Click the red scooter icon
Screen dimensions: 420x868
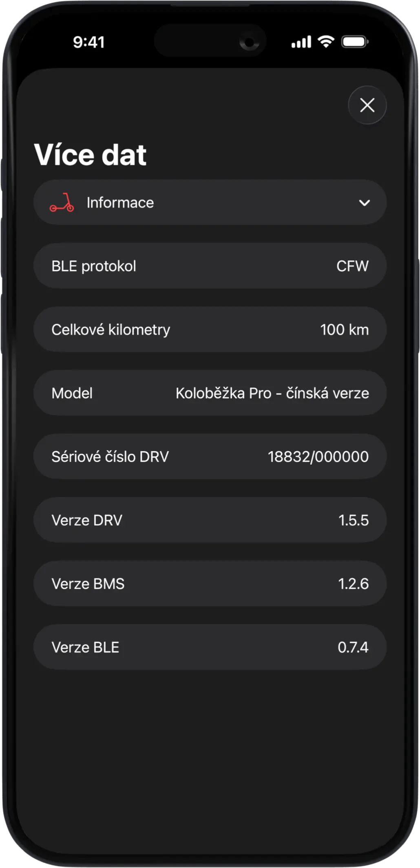(62, 202)
